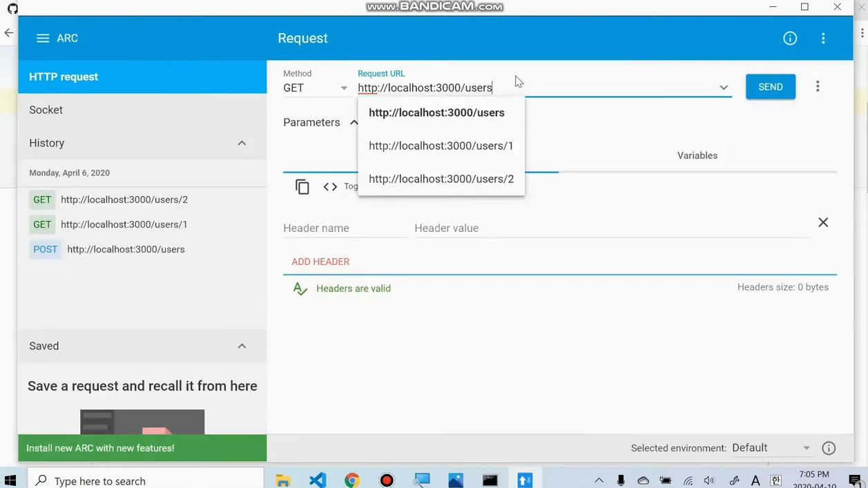Open the microphone icon in the system tray
The height and width of the screenshot is (488, 868).
[x=621, y=480]
